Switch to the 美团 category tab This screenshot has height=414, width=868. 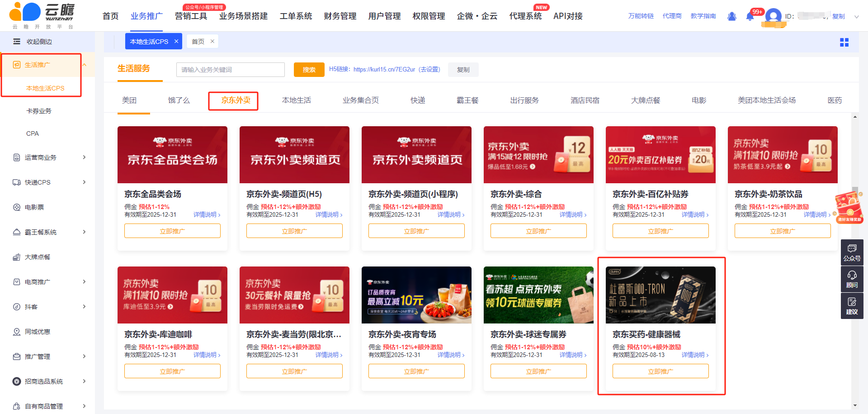(x=129, y=100)
